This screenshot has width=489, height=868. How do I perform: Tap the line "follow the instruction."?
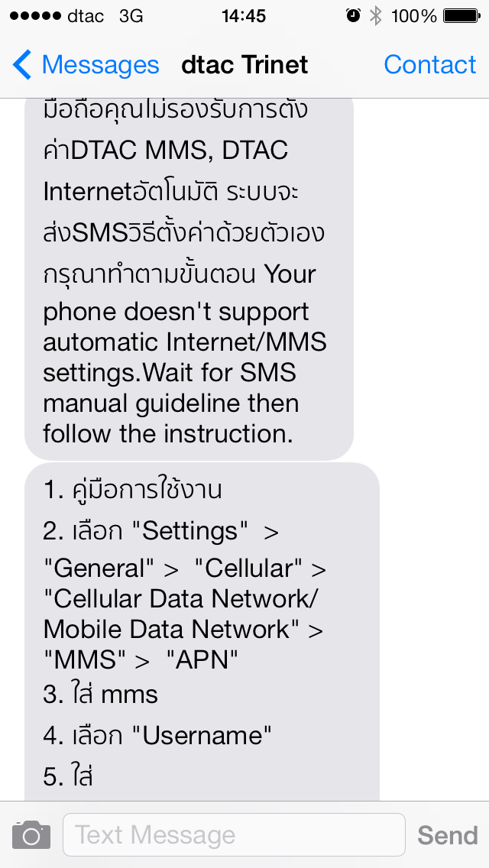(168, 435)
